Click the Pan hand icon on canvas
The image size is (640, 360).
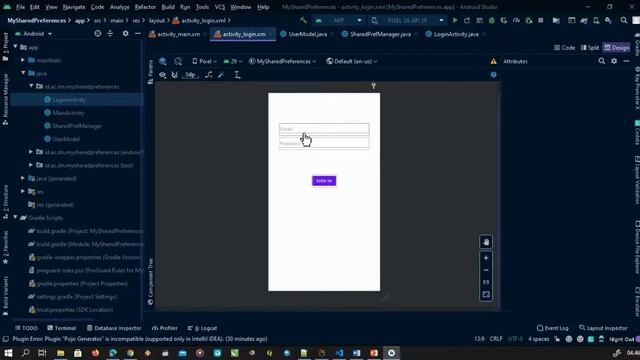pos(486,242)
